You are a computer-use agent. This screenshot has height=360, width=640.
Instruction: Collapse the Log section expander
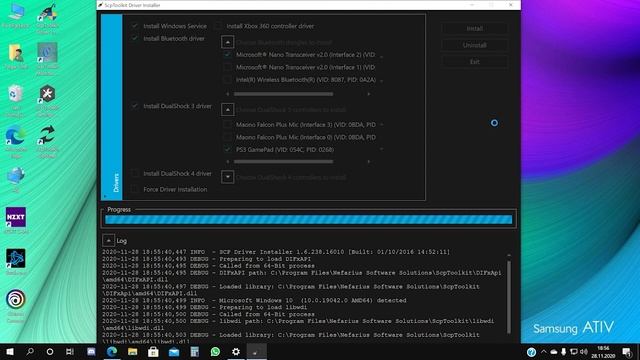pos(109,240)
